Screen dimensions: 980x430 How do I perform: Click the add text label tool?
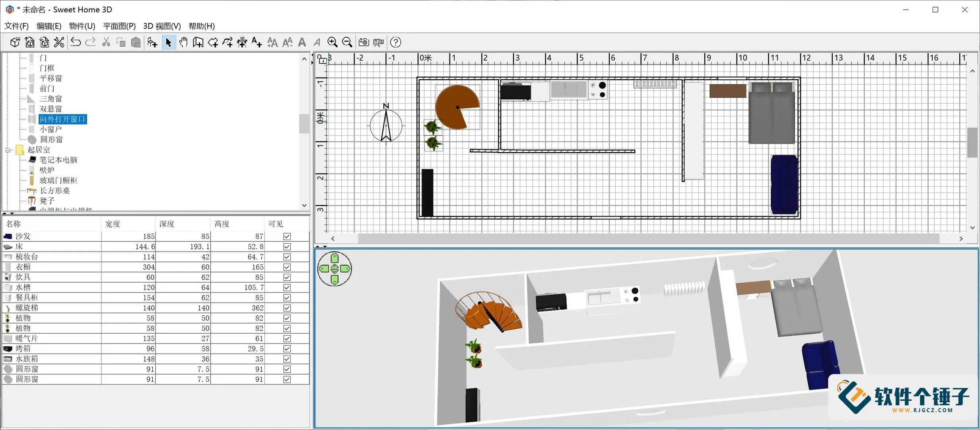[257, 42]
